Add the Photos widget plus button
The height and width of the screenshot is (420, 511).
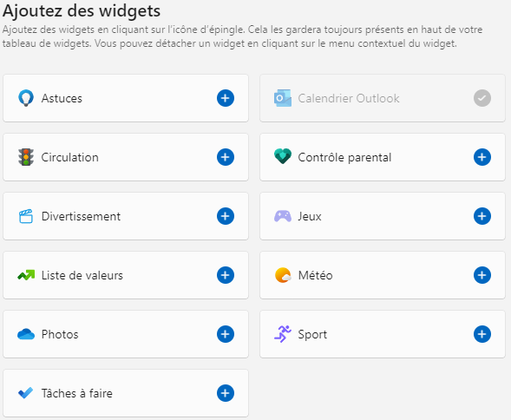click(x=226, y=334)
